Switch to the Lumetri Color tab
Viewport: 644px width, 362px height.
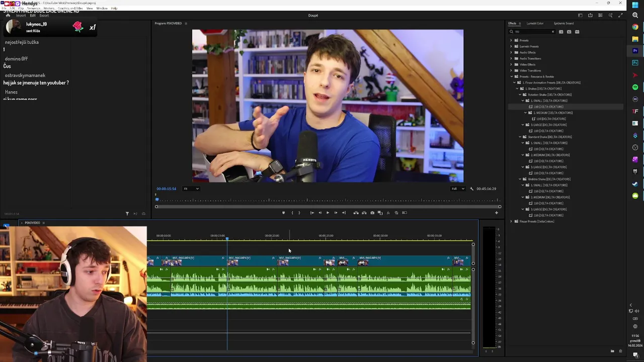tap(535, 23)
